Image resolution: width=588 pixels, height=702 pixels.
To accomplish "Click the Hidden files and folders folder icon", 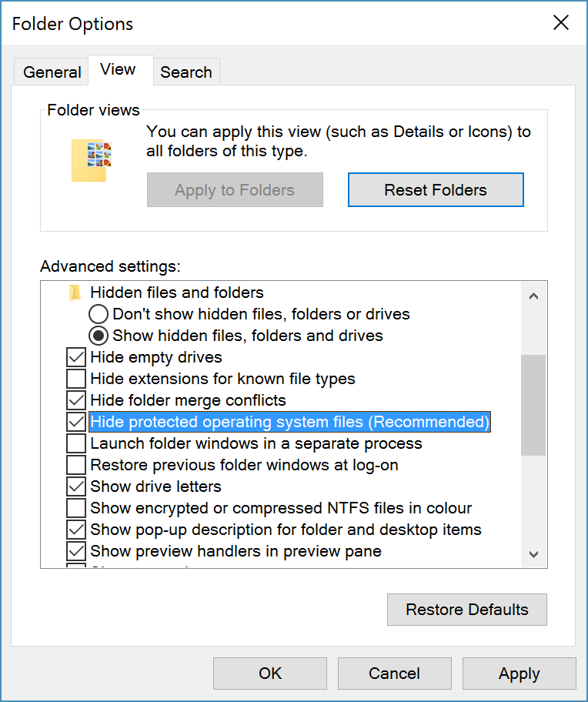I will 75,292.
